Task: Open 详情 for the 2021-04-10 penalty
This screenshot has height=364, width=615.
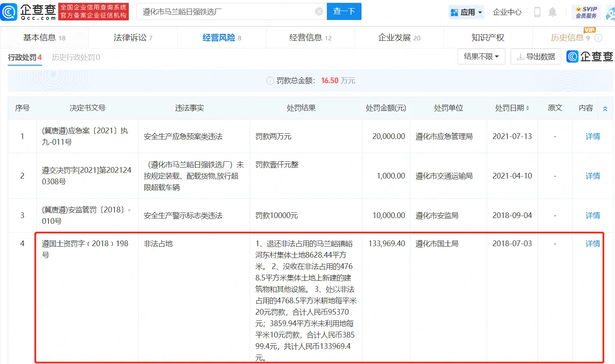Action: [x=593, y=176]
